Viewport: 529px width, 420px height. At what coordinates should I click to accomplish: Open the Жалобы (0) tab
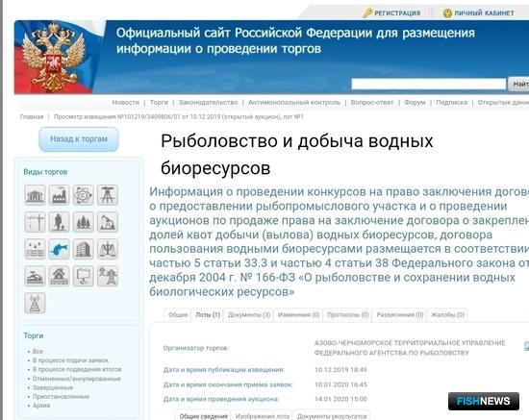tap(447, 315)
